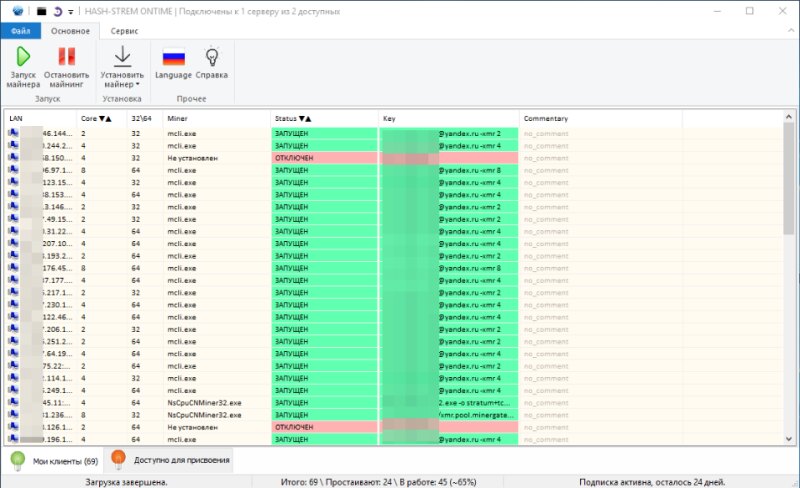Click the red Остановить майнинг pause icon

(x=66, y=57)
